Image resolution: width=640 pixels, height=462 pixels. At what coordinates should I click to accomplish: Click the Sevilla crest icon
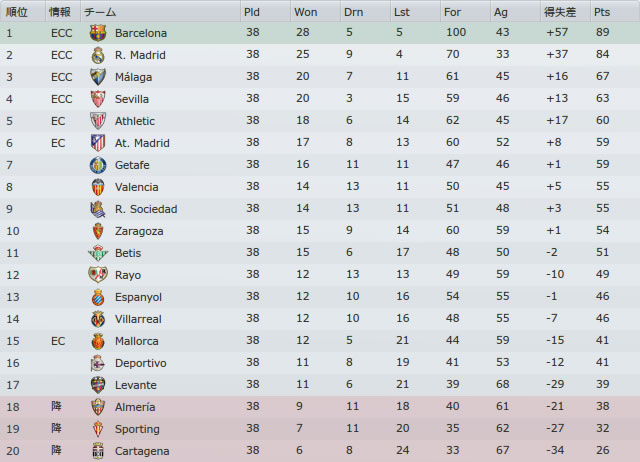tap(98, 99)
